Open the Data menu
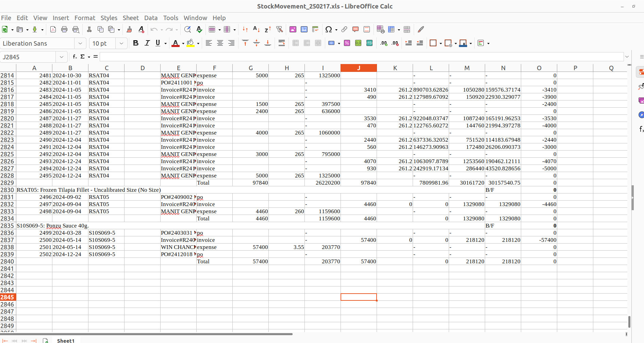Image resolution: width=644 pixels, height=343 pixels. coord(151,18)
